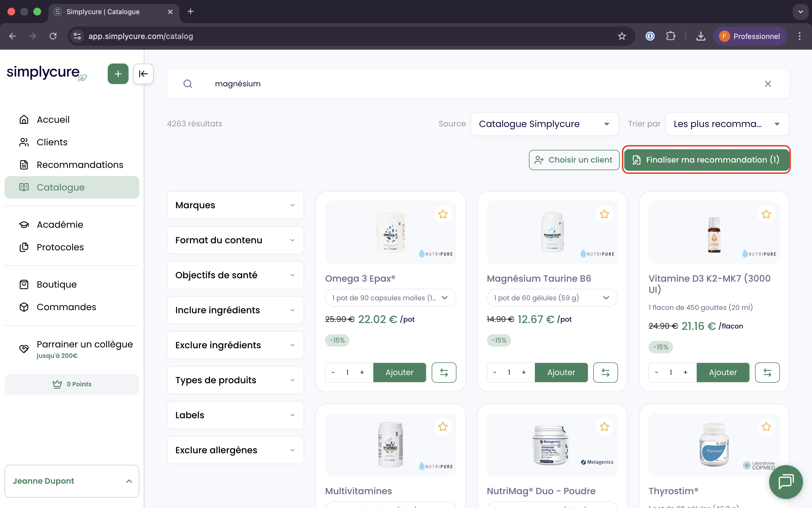Open browser downloads icon
812x508 pixels.
[701, 36]
